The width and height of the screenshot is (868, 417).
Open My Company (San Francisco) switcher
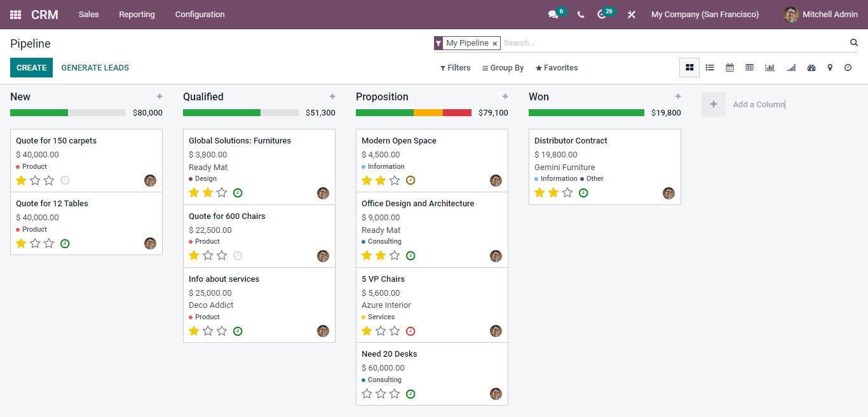coord(705,15)
